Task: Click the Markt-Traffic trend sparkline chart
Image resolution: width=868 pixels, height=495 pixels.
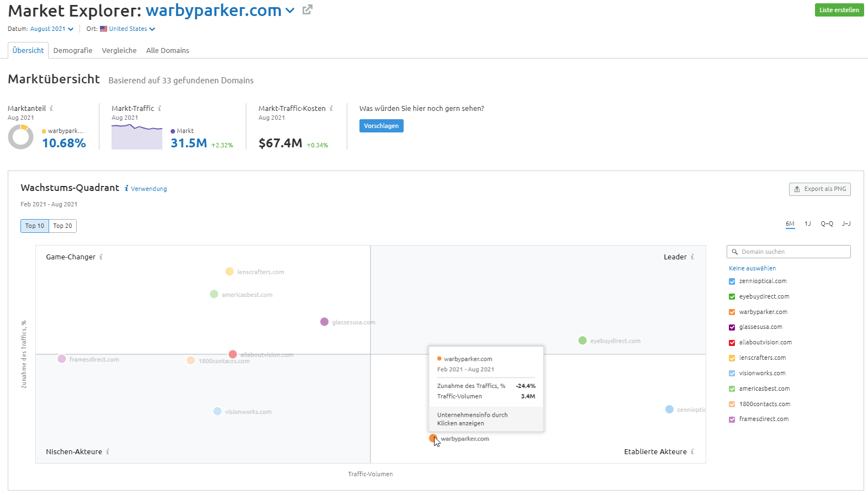Action: [x=137, y=136]
